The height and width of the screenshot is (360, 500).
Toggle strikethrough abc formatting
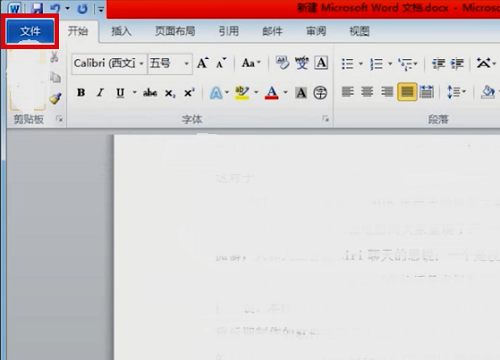[x=150, y=92]
